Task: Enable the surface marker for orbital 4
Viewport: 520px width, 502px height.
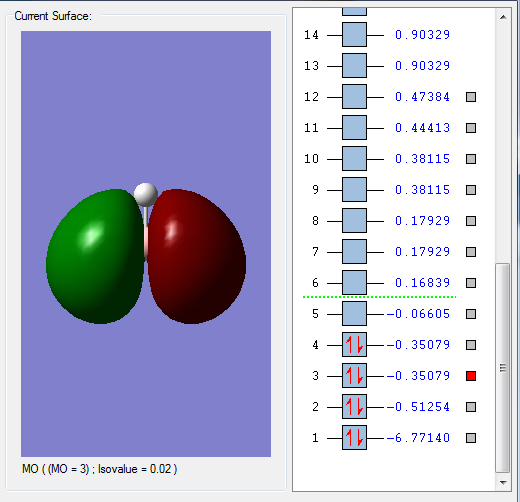Action: tap(471, 345)
